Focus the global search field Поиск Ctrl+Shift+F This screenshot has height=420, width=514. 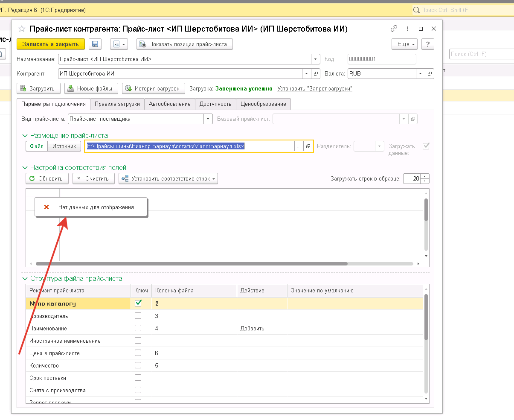click(463, 9)
